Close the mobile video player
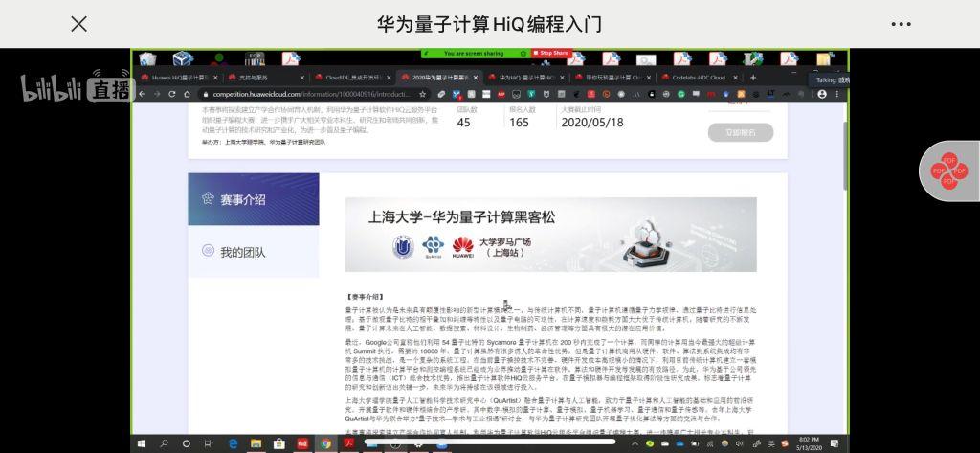980x453 pixels. (79, 24)
